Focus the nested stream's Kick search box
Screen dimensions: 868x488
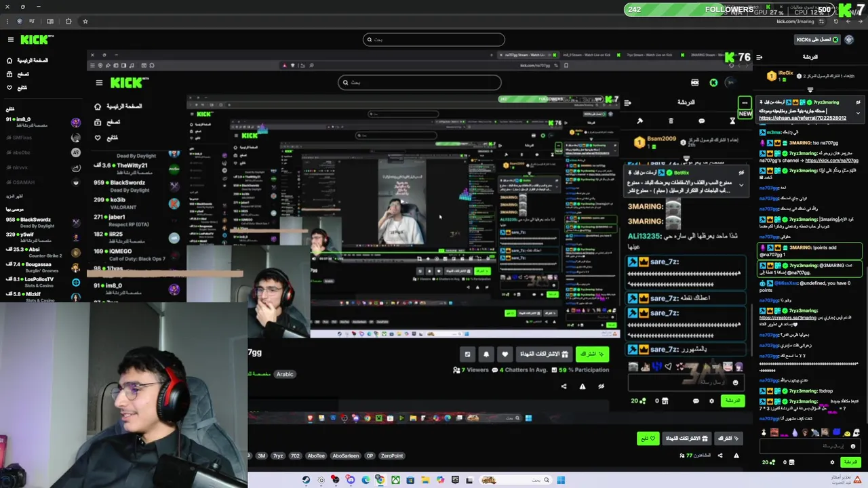420,83
